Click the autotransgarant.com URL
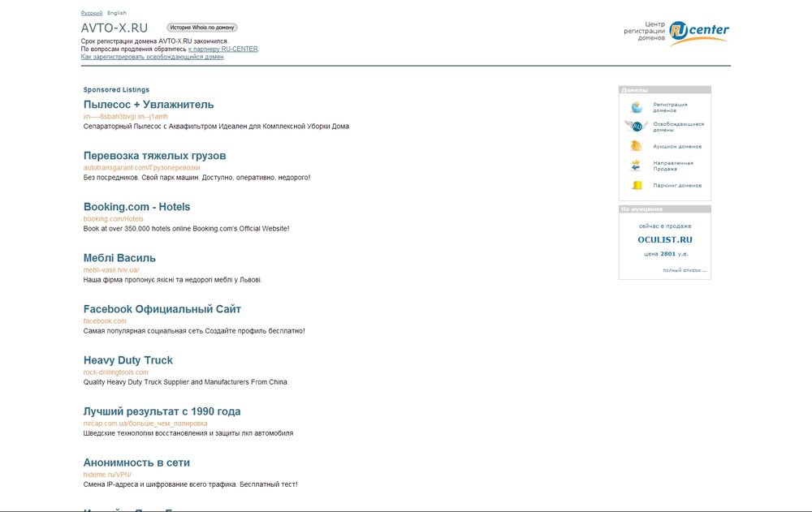Screen dimensions: 812x512 141,168
